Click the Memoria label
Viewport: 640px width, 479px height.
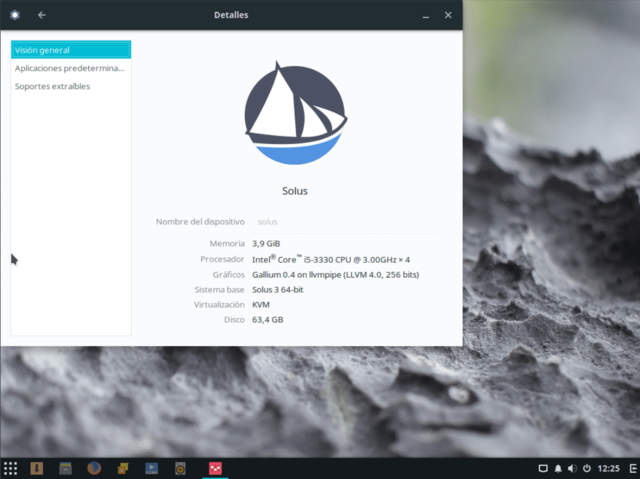tap(227, 244)
